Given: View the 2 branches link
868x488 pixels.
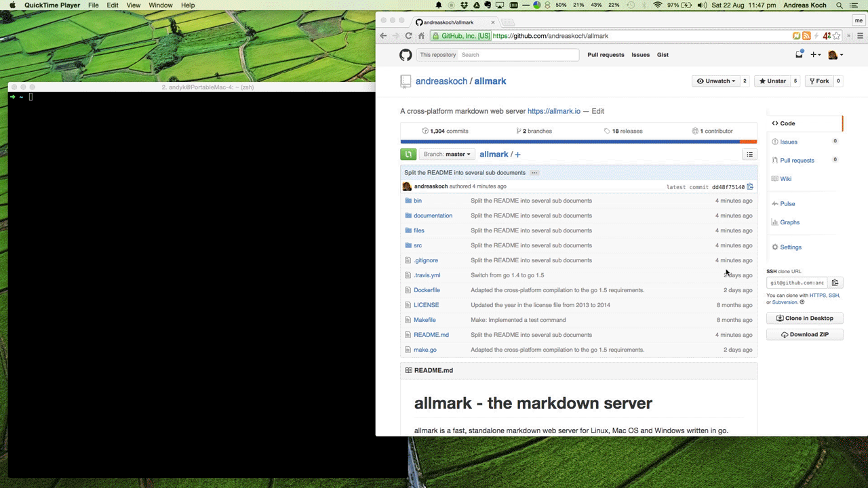Looking at the screenshot, I should pos(534,131).
